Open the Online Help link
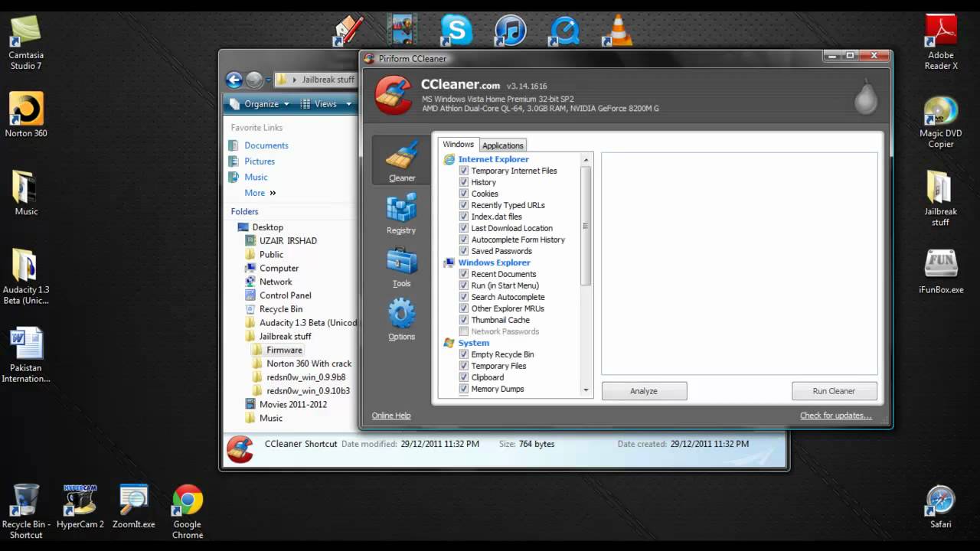Screen dimensions: 980x551 (391, 416)
